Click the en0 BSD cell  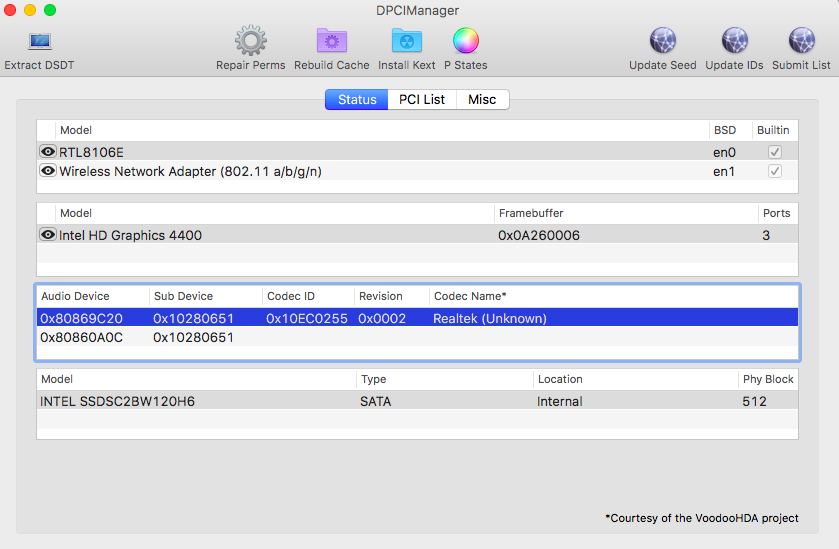724,152
